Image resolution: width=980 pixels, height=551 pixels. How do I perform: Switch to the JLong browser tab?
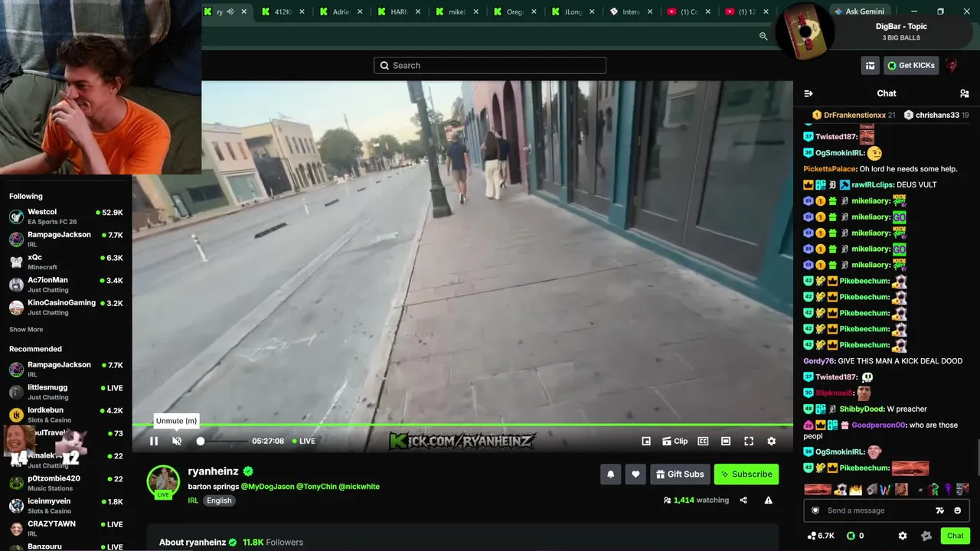point(574,11)
